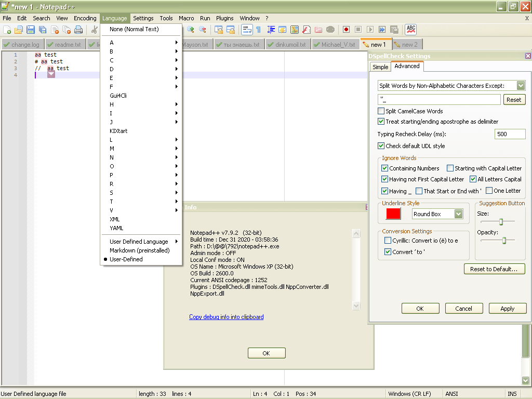Click Cancel in DSpellCheck Settings
Viewport: 532px width, 399px height.
click(463, 309)
